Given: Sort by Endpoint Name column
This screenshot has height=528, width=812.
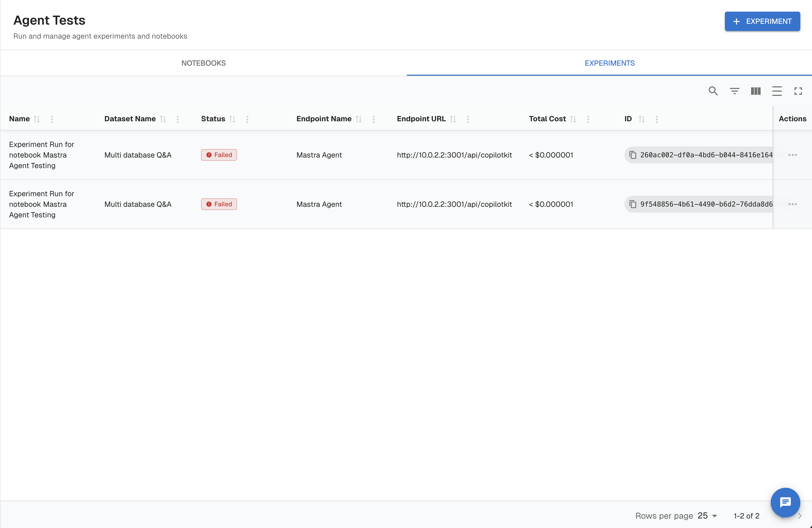Looking at the screenshot, I should click(x=359, y=119).
